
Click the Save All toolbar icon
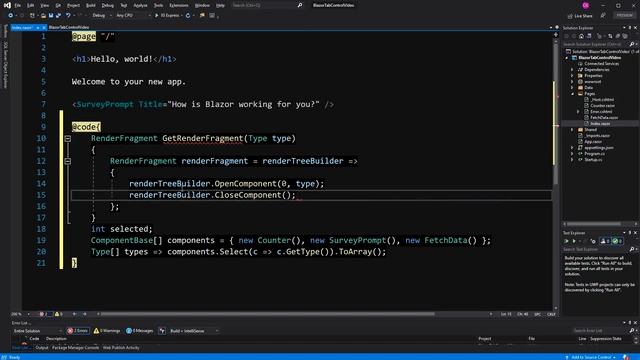click(x=58, y=16)
